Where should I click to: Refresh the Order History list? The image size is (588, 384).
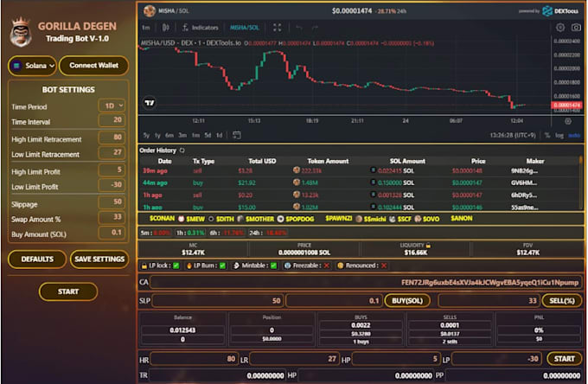pos(182,150)
